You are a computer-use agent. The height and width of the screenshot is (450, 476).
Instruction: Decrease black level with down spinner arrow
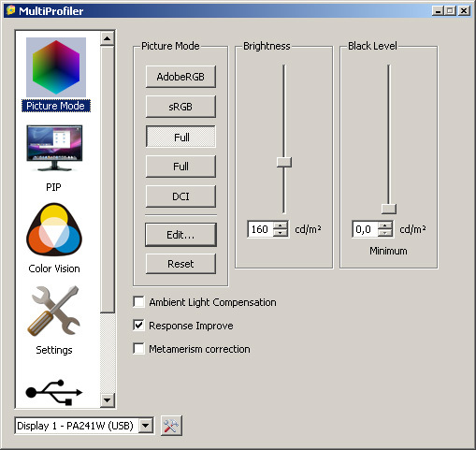(385, 233)
